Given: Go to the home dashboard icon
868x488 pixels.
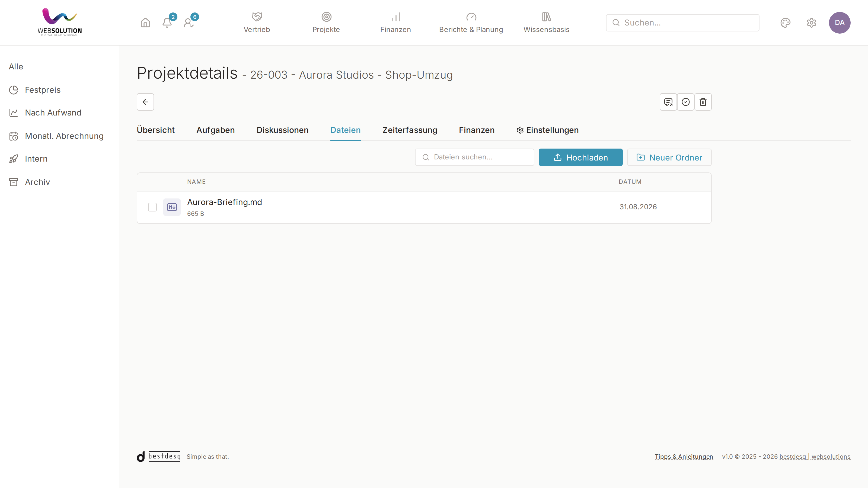Looking at the screenshot, I should [145, 23].
